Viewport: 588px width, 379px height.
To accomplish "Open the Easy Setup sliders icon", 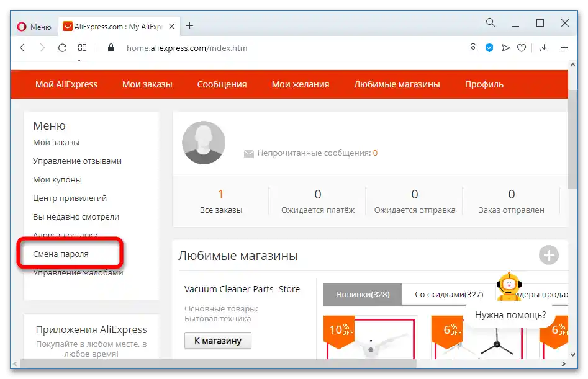I will [x=564, y=48].
